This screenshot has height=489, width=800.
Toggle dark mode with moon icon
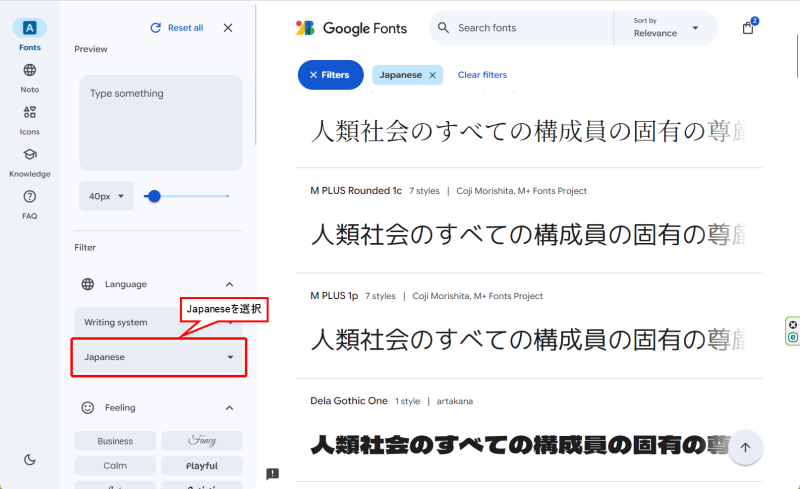29,459
